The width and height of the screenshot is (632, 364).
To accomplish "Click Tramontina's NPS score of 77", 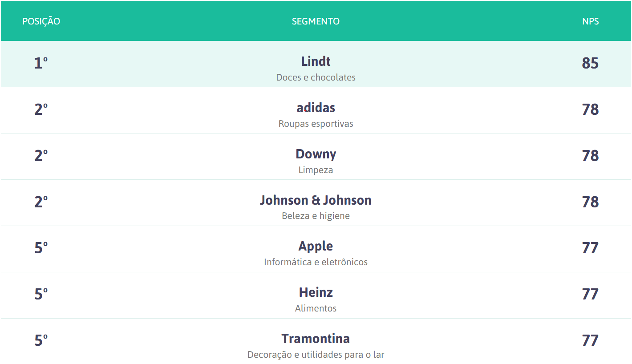I will (590, 340).
